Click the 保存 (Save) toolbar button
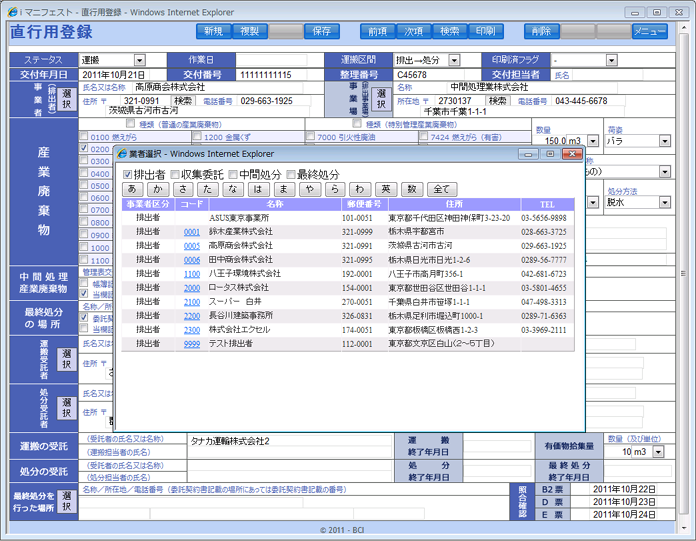Image resolution: width=696 pixels, height=541 pixels. tap(322, 32)
